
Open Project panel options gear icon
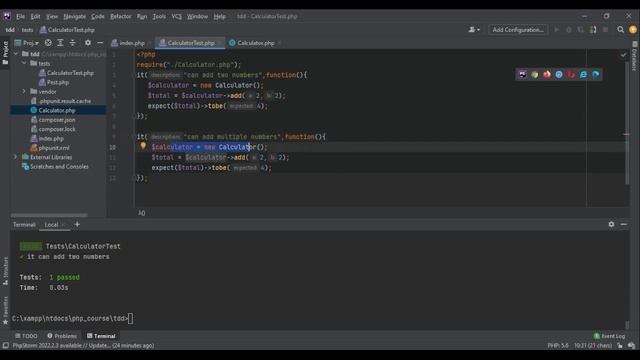pos(88,43)
